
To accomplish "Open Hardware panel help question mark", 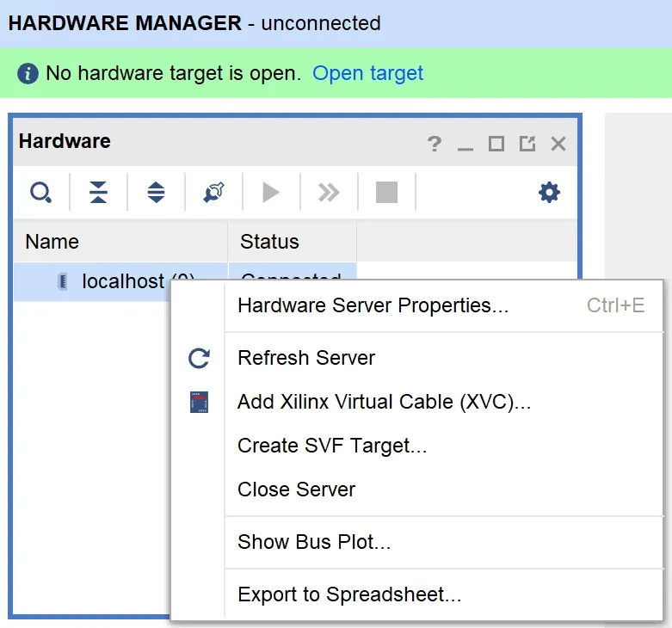I will (x=435, y=144).
